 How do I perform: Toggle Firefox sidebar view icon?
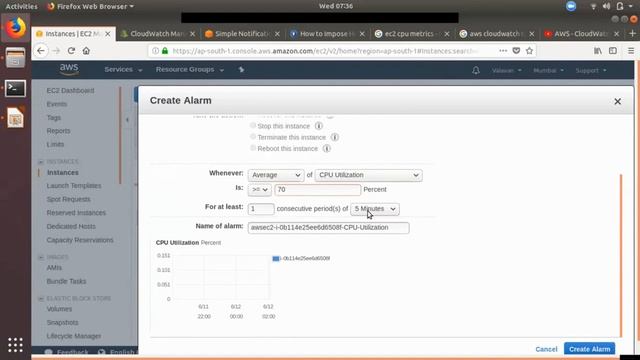613,51
